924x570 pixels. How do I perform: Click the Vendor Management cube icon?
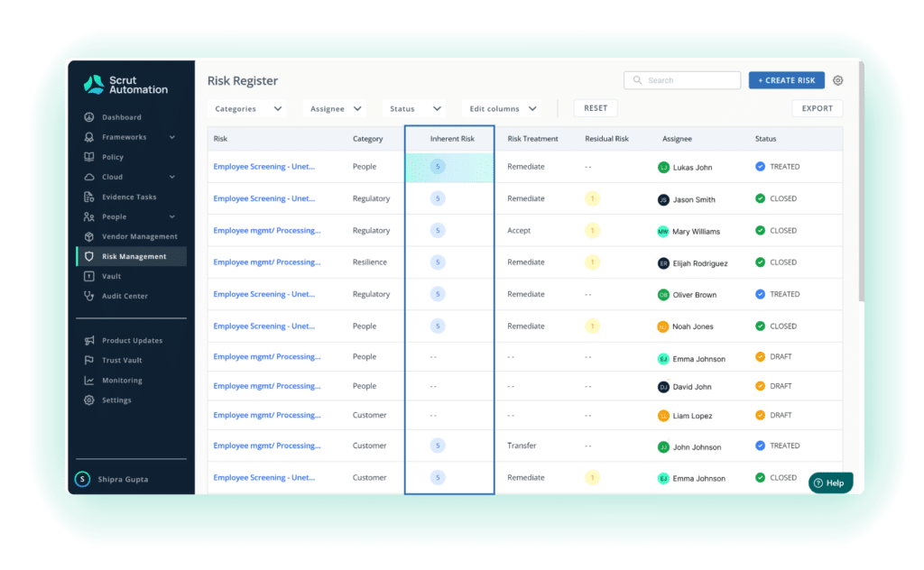[89, 236]
